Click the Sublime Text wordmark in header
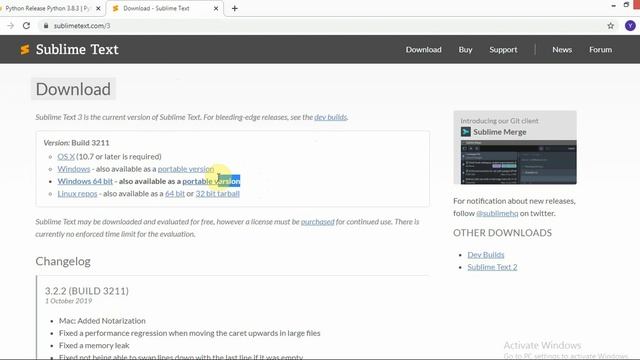Viewport: 640px width, 360px height. [x=77, y=49]
